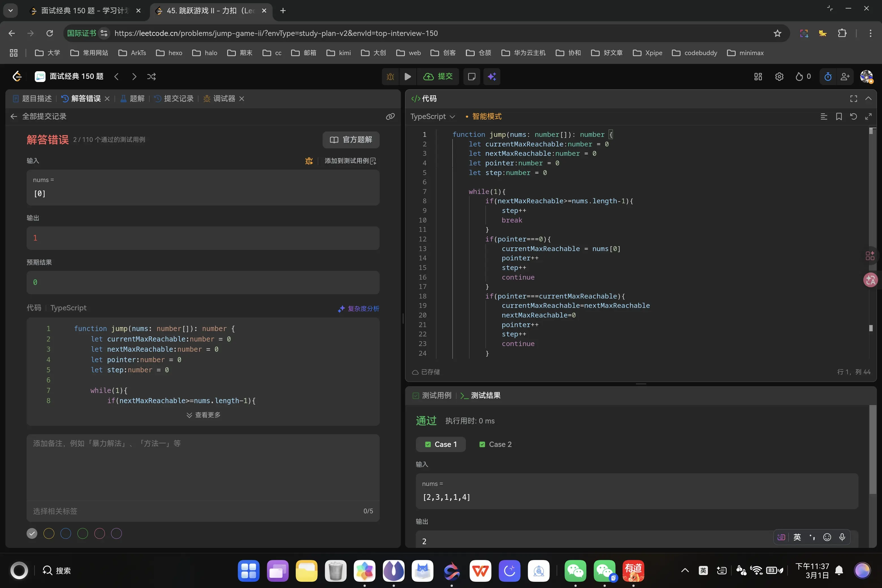Click the AI sparkle assistant icon
This screenshot has width=882, height=588.
point(492,77)
